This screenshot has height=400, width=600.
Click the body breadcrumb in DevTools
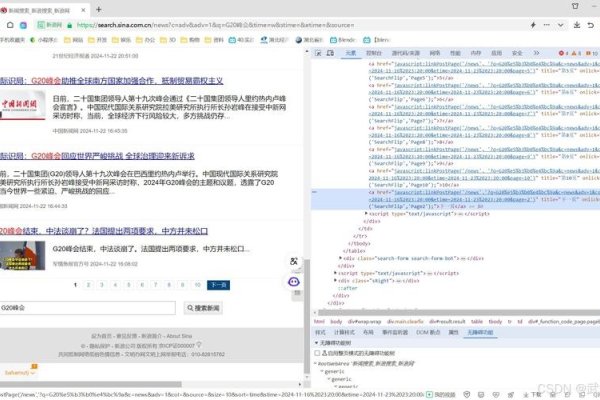[x=336, y=322]
